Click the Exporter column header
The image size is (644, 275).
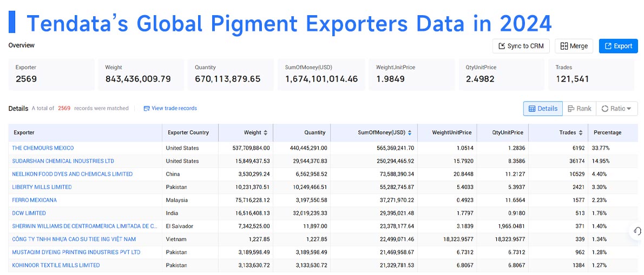pyautogui.click(x=86, y=133)
